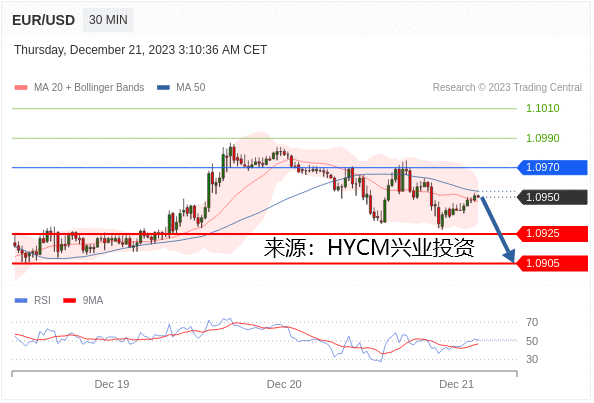Click the Dec 19 date axis label
This screenshot has width=594, height=403.
pos(112,384)
